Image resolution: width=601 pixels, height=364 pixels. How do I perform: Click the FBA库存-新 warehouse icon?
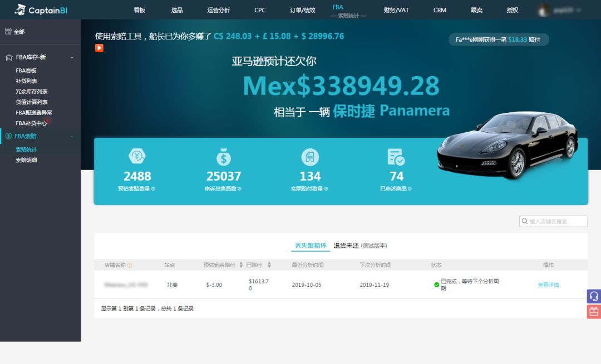point(9,57)
